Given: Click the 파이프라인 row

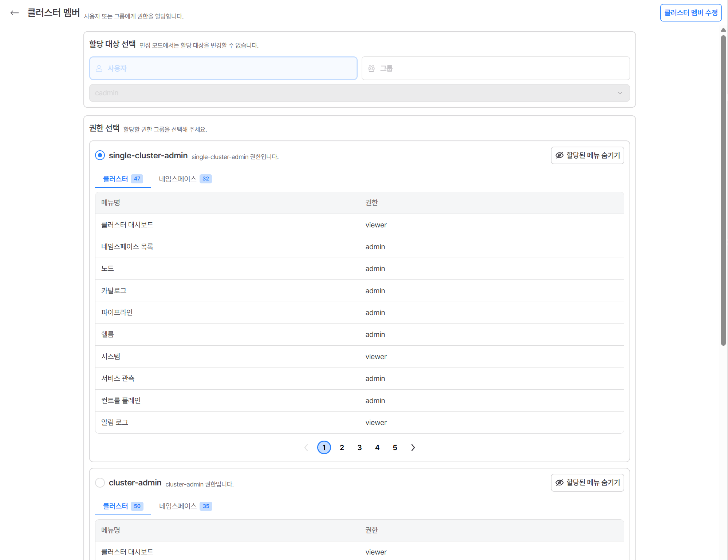Looking at the screenshot, I should (359, 313).
